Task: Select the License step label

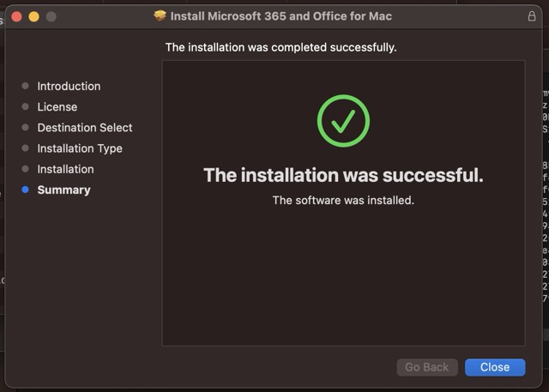Action: click(57, 107)
